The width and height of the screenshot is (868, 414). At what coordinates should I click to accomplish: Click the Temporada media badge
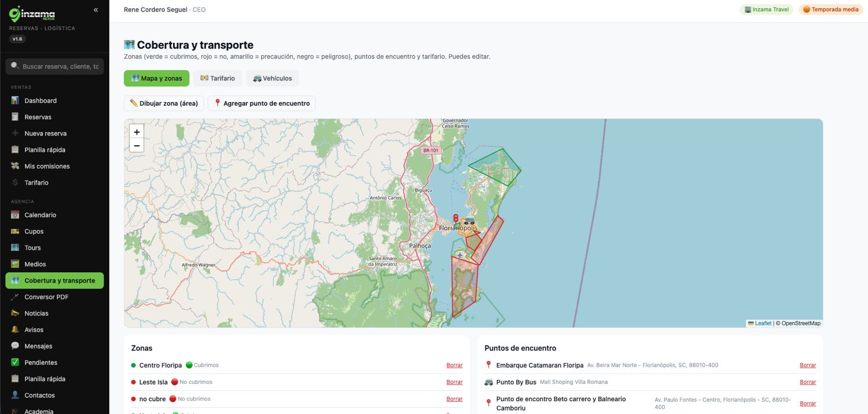pyautogui.click(x=830, y=9)
